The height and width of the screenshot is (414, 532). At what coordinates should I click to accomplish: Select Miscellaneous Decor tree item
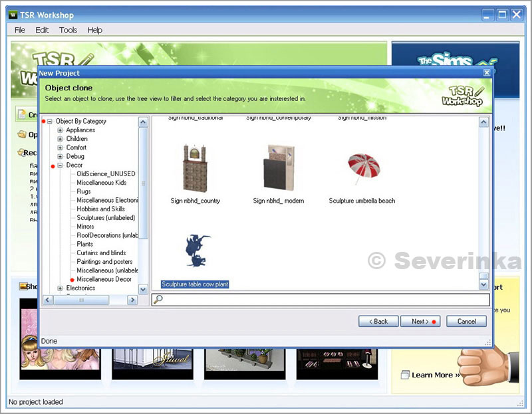[x=104, y=280]
